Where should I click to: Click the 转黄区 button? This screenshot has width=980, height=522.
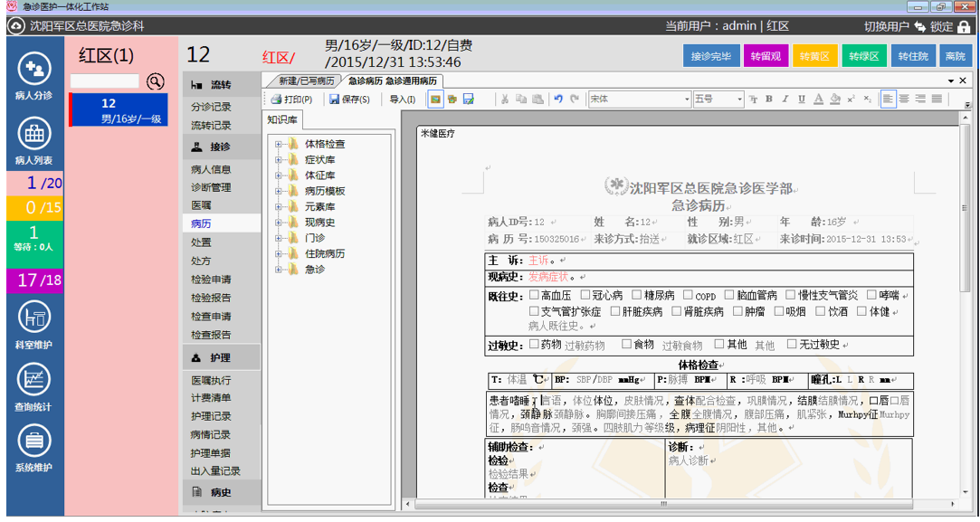pos(815,56)
